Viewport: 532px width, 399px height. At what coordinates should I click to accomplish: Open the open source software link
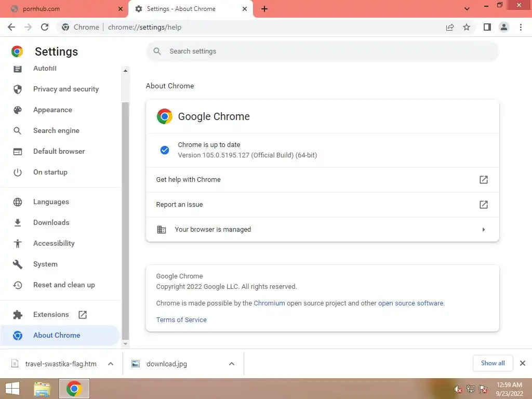coord(411,303)
